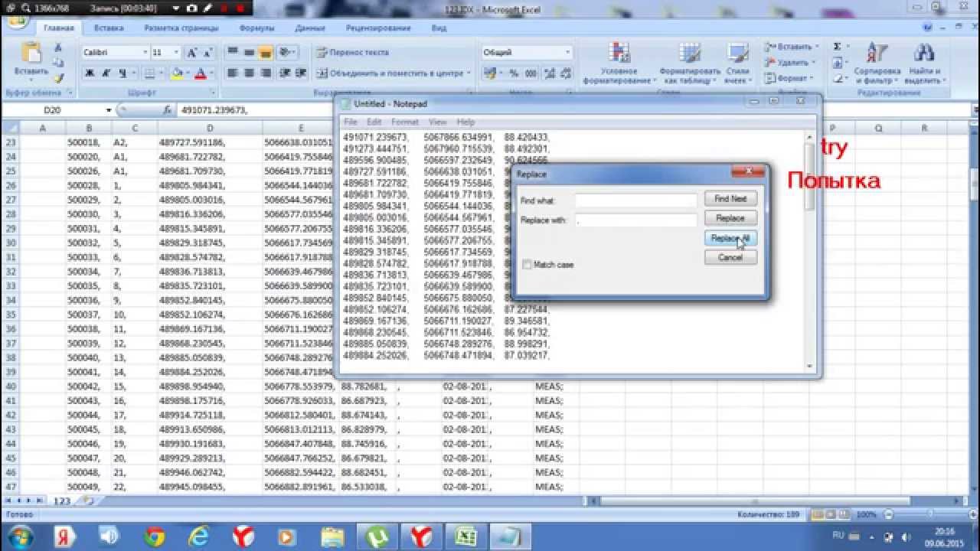Screen dimensions: 980x551
Task: Click Cancel in the Replace dialog
Action: click(730, 258)
